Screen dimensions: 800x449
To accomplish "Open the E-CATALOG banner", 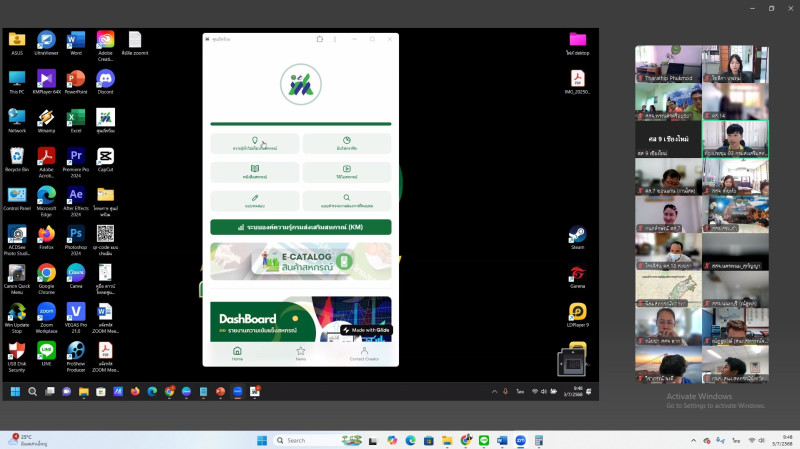I will coord(301,261).
